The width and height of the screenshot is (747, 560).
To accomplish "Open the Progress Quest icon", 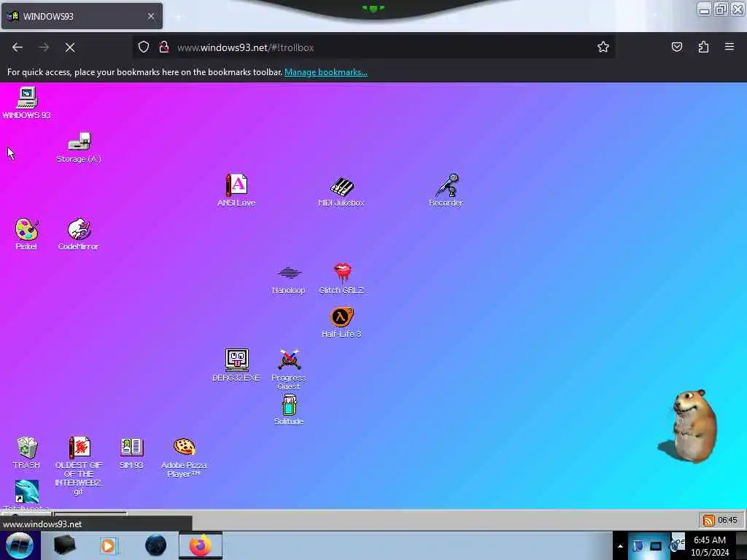I will (289, 360).
